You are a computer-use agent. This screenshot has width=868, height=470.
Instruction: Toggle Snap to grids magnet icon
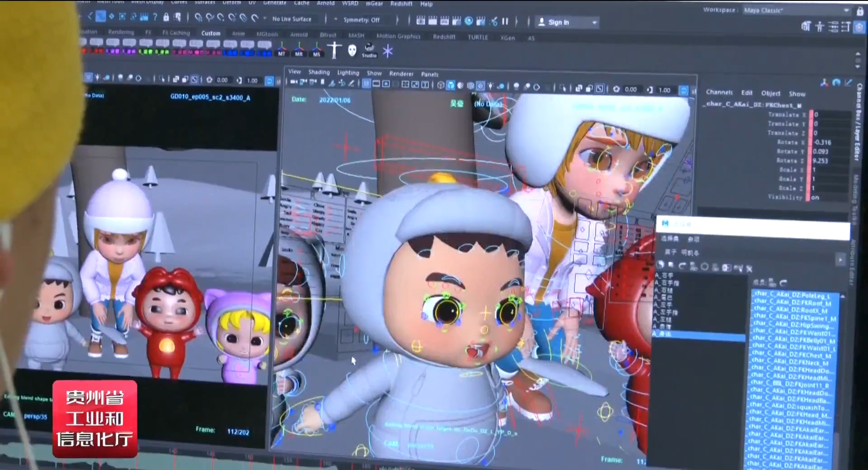(198, 18)
